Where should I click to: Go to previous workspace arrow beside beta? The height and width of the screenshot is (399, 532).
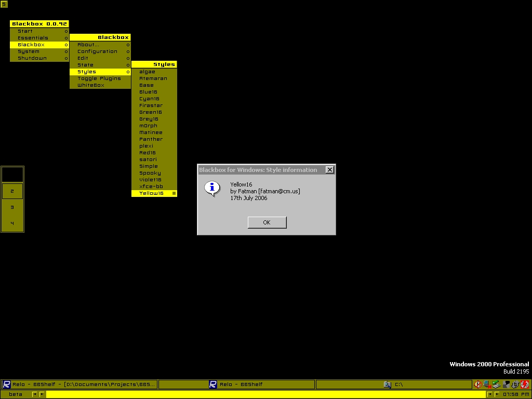point(35,394)
